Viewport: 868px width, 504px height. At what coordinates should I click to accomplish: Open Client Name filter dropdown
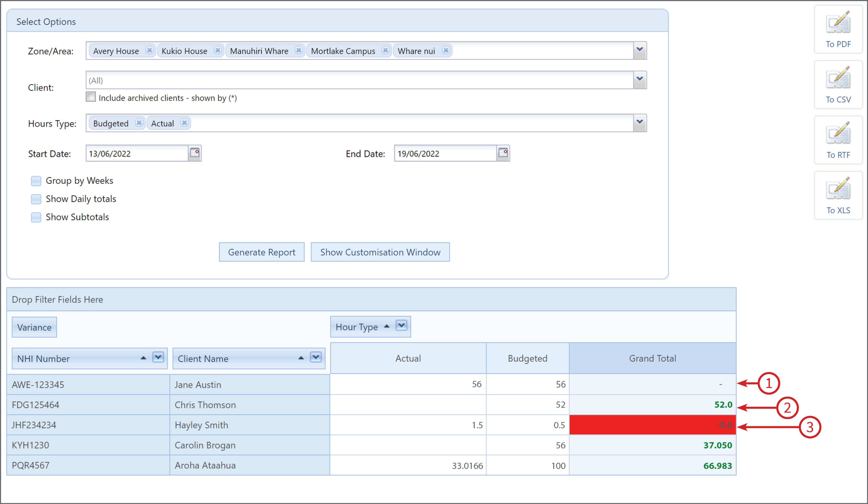316,357
